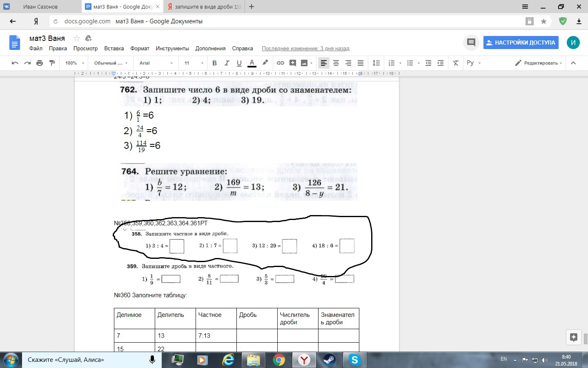The width and height of the screenshot is (588, 368).
Task: Open the Последнее изменение history link
Action: 305,48
